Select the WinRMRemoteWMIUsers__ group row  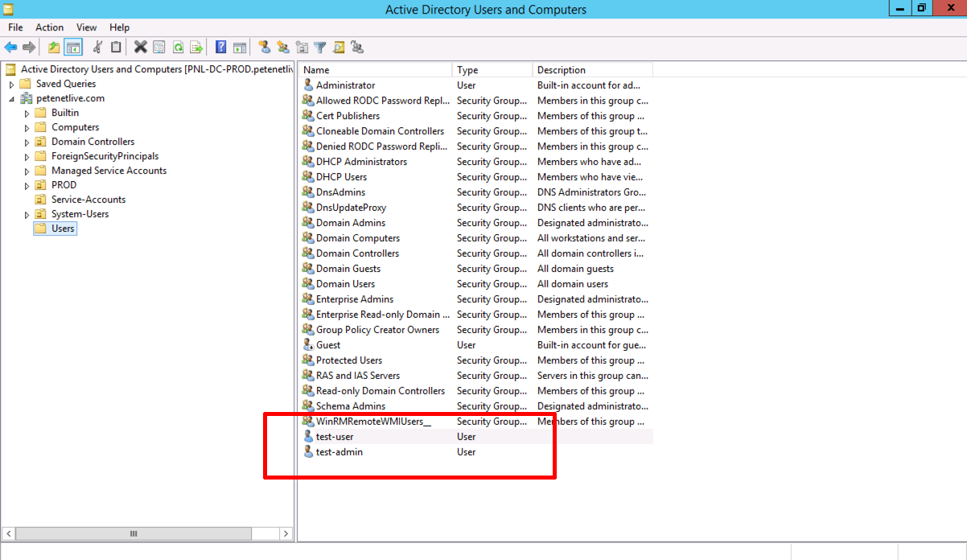click(x=476, y=422)
